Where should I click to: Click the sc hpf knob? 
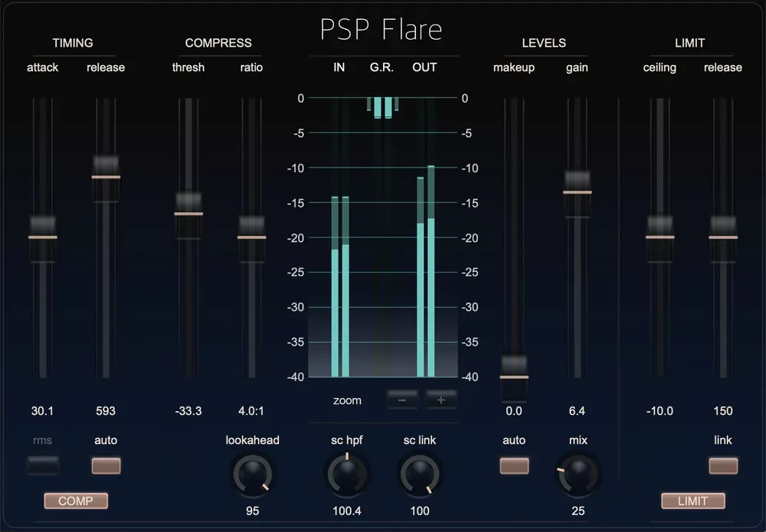point(347,473)
